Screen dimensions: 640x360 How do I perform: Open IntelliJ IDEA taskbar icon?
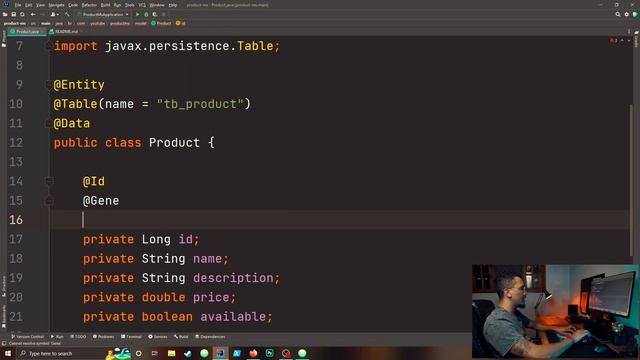220,353
